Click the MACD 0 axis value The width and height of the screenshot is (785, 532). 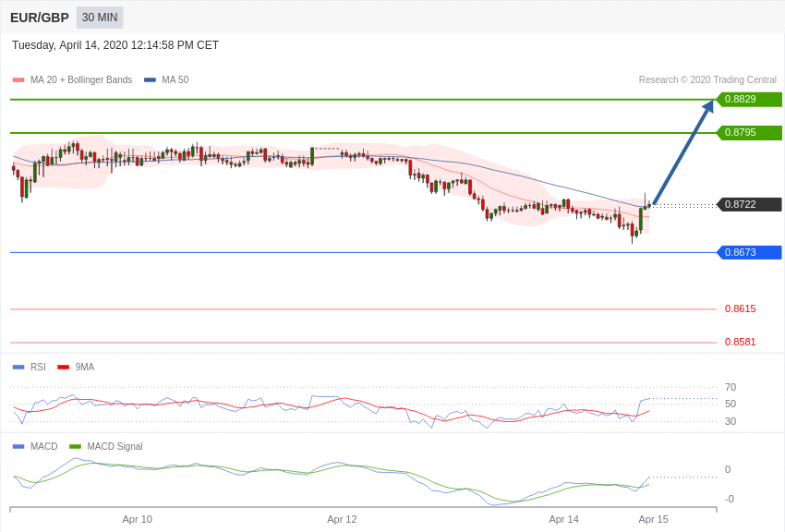coord(728,469)
